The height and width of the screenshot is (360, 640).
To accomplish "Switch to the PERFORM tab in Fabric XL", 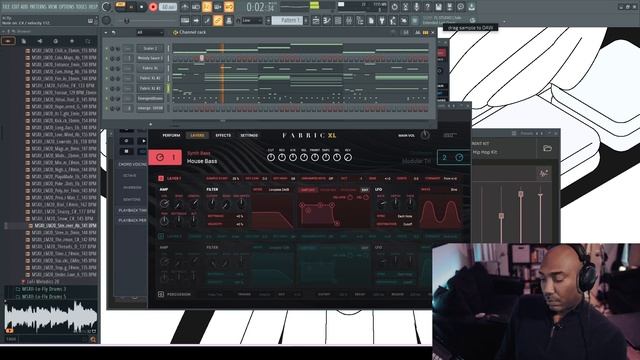I will click(171, 135).
